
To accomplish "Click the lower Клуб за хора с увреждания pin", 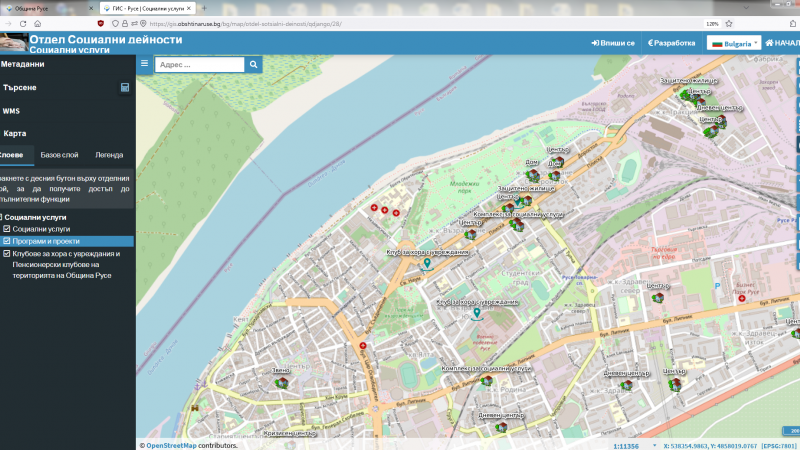I will point(477,313).
